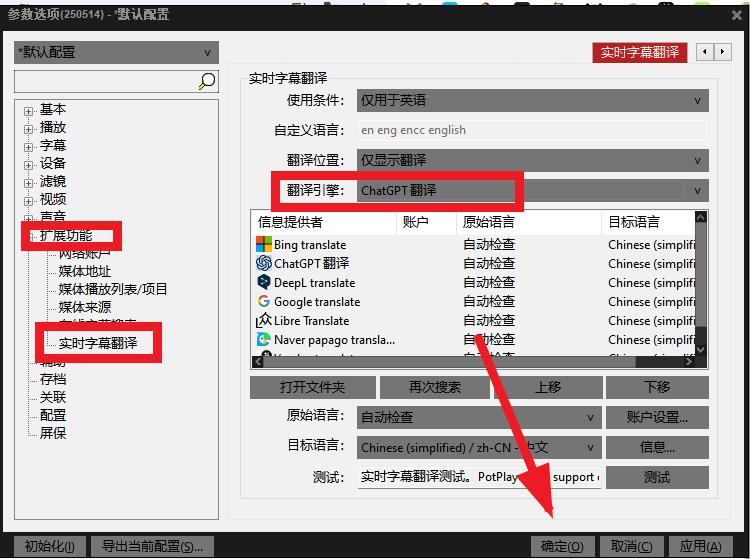Select 实时字幕翻译 in the tree

(x=98, y=343)
